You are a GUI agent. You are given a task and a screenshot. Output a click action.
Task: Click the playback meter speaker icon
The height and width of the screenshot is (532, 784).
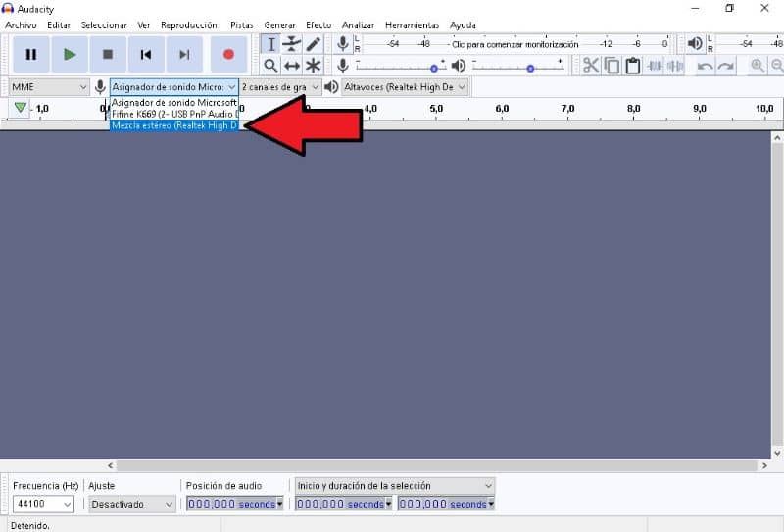(695, 44)
